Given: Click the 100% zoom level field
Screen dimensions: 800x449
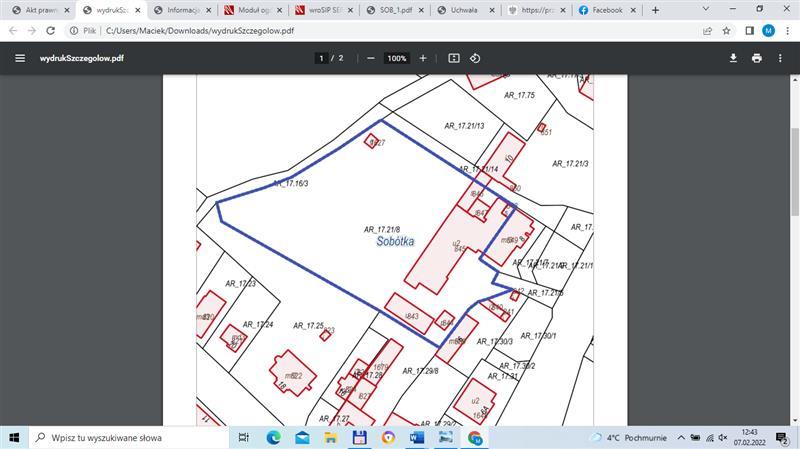Looking at the screenshot, I should tap(397, 58).
